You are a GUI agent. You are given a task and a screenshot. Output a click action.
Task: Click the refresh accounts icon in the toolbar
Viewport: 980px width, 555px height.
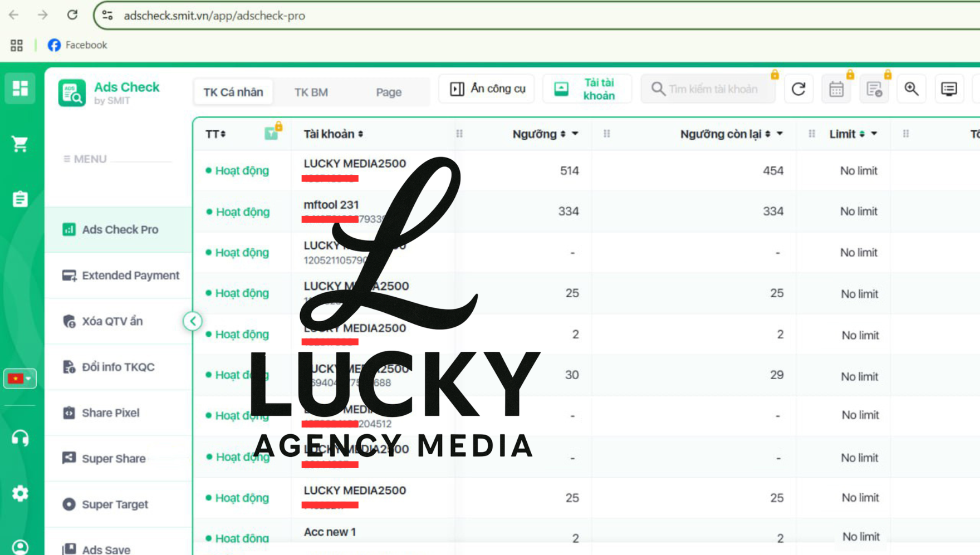pyautogui.click(x=798, y=89)
